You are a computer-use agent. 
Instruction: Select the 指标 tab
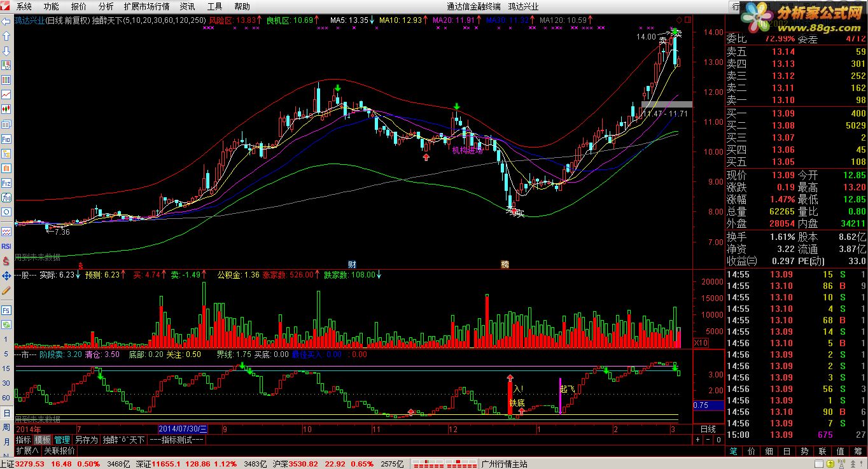24,440
